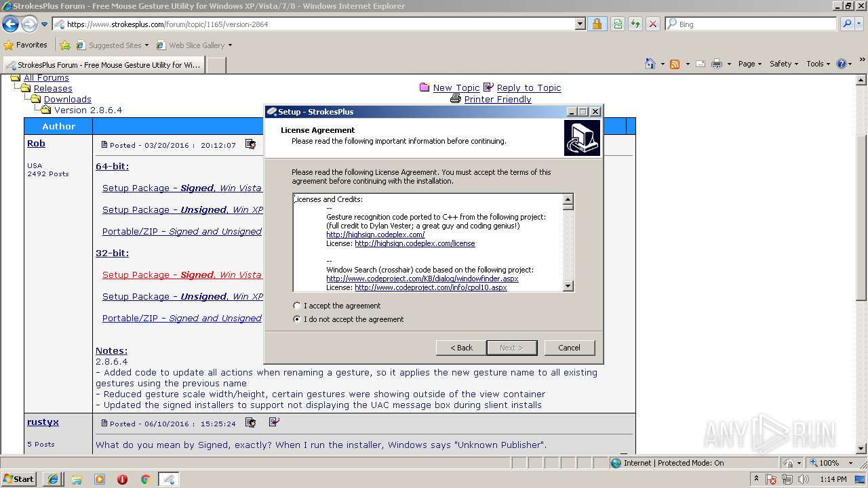
Task: Open the Opera taskbar icon
Action: click(122, 479)
